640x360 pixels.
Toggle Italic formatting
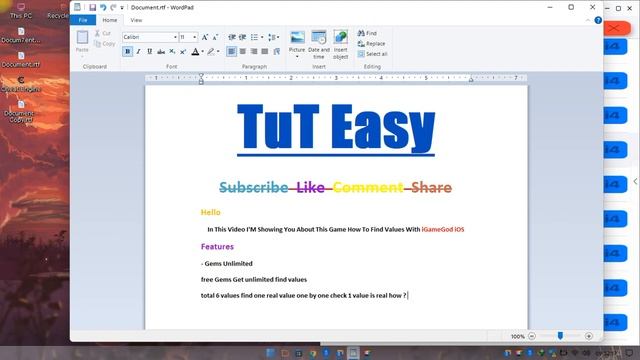pos(138,51)
